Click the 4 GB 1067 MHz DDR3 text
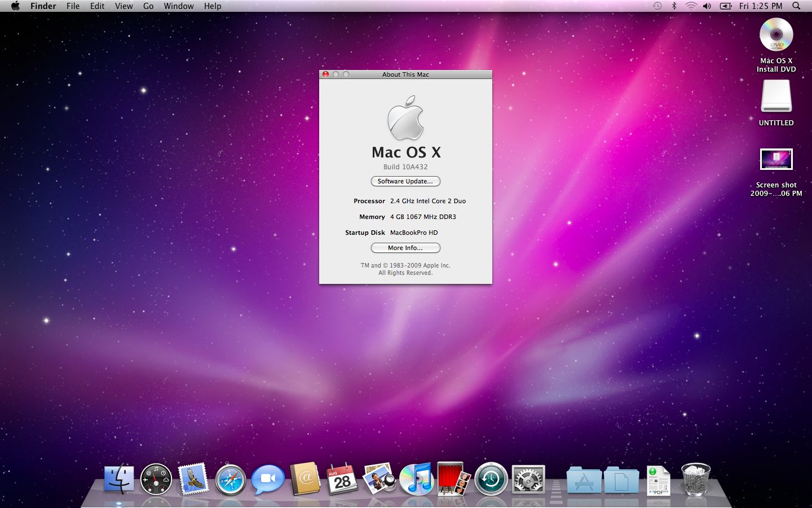 coord(423,217)
